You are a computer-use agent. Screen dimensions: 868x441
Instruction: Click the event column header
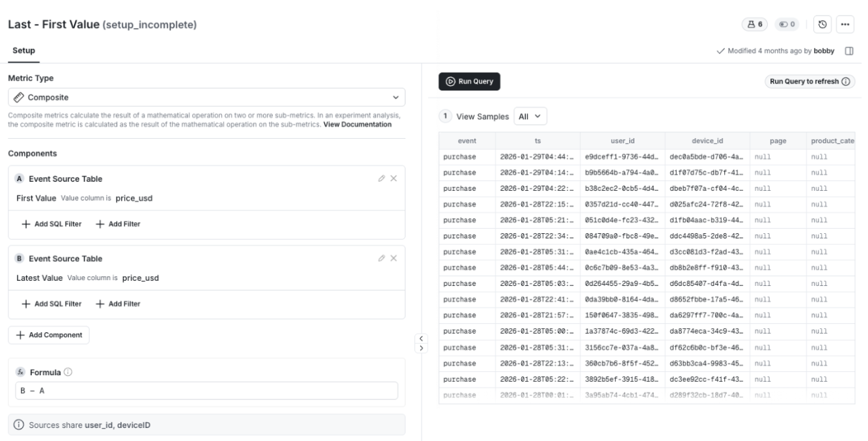click(467, 141)
